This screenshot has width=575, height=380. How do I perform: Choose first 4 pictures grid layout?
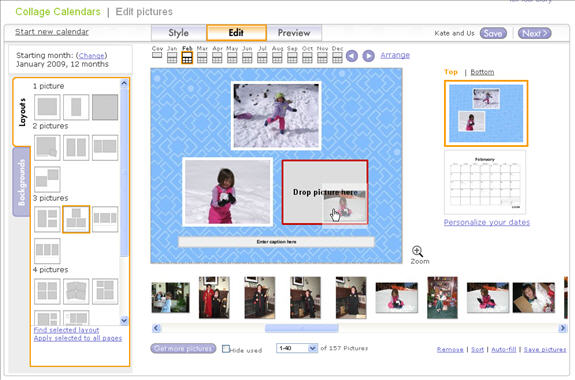coord(47,291)
